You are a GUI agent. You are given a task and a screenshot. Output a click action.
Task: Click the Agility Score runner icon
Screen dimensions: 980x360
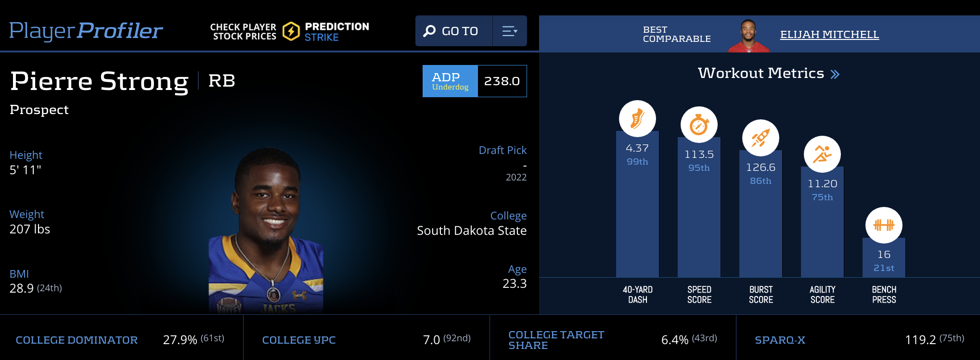pos(822,154)
